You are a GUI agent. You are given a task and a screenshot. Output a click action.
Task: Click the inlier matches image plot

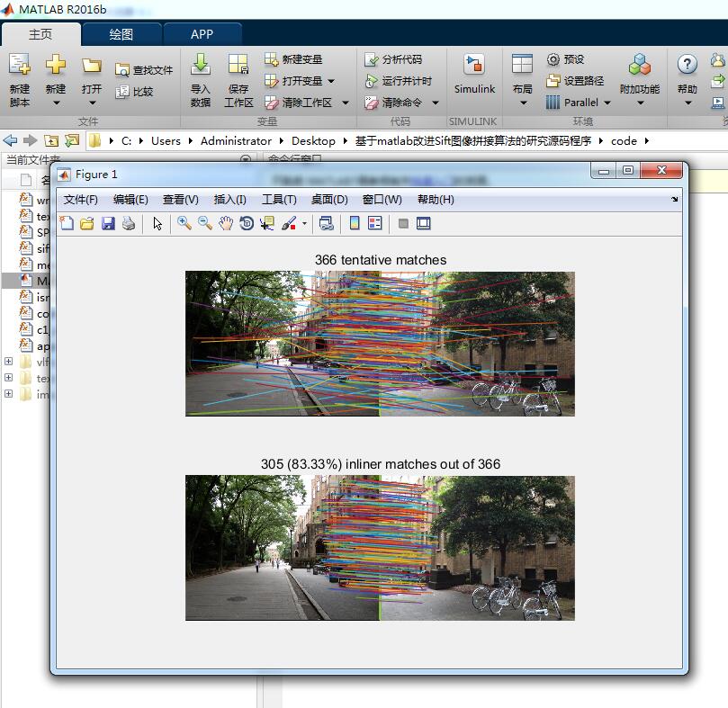(380, 548)
